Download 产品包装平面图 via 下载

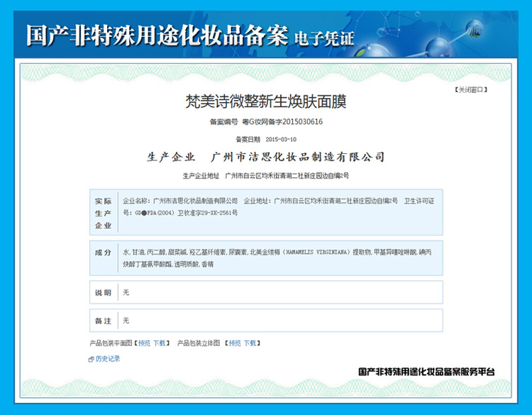pyautogui.click(x=159, y=343)
